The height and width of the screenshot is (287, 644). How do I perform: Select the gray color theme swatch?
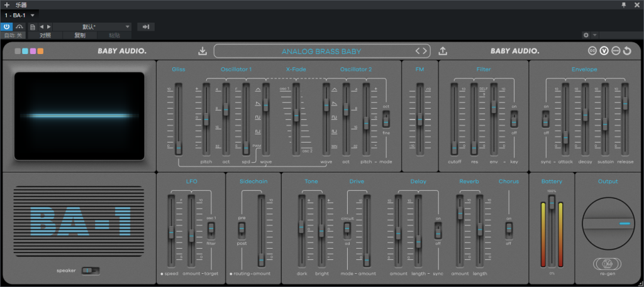tap(18, 51)
